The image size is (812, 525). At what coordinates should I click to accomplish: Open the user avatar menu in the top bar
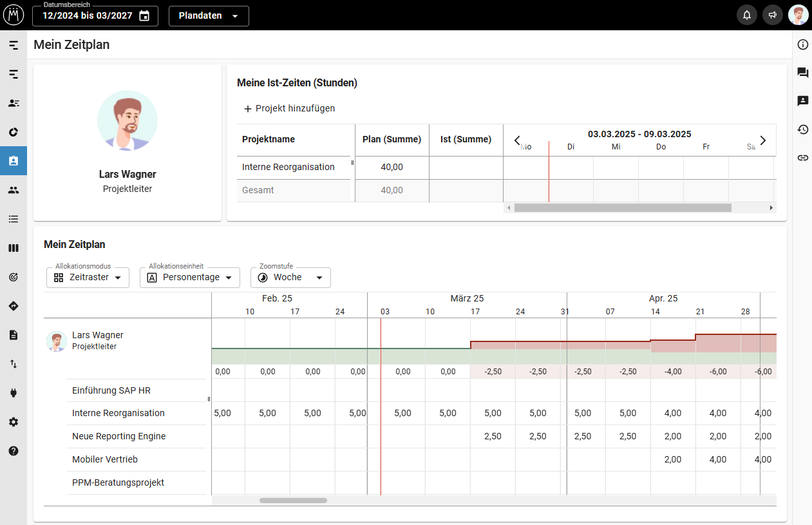pos(798,15)
